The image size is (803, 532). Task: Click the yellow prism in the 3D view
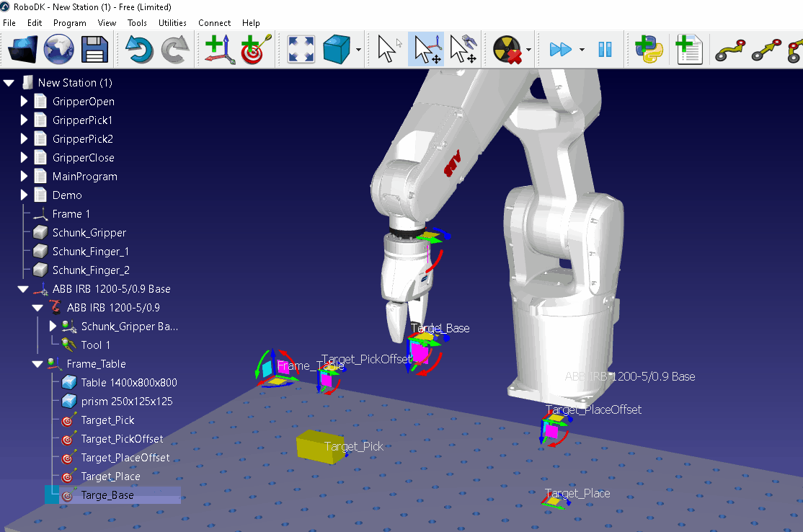tap(319, 447)
